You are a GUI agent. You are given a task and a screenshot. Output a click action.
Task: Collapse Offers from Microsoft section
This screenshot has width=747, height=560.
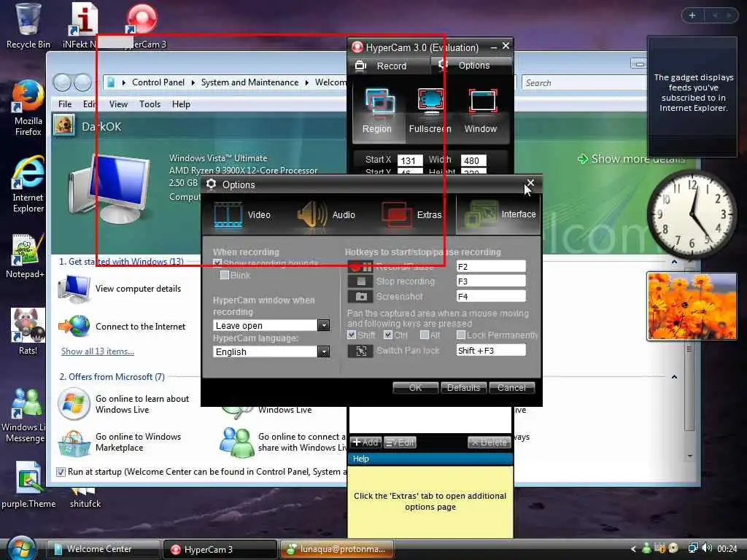pyautogui.click(x=674, y=377)
